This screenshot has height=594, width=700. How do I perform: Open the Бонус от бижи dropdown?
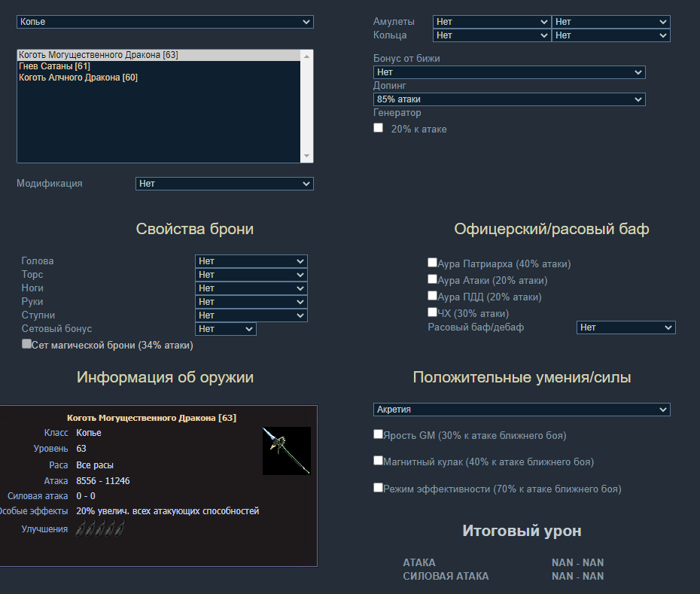tap(509, 72)
